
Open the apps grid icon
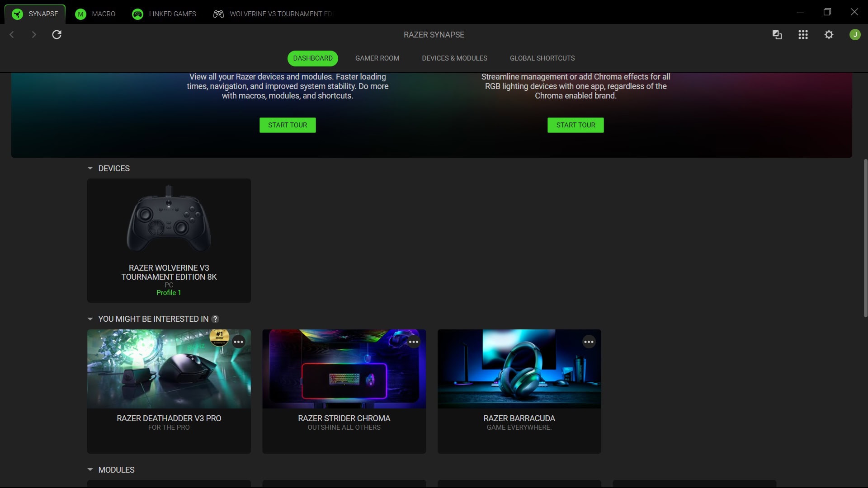click(x=803, y=34)
